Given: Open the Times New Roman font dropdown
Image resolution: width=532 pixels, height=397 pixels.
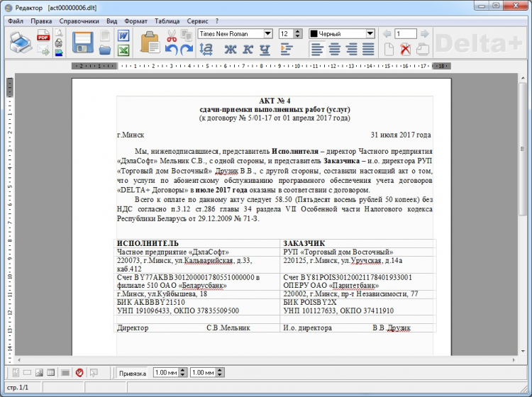Looking at the screenshot, I should [268, 33].
